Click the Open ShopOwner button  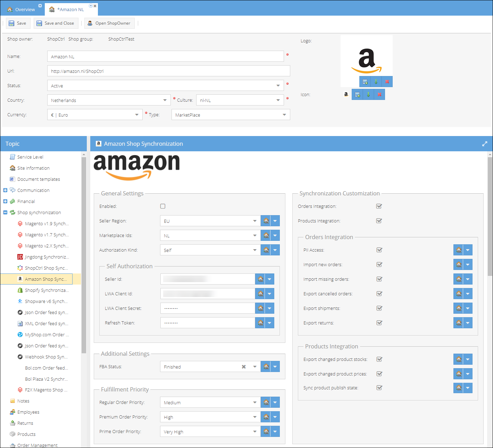[x=109, y=23]
